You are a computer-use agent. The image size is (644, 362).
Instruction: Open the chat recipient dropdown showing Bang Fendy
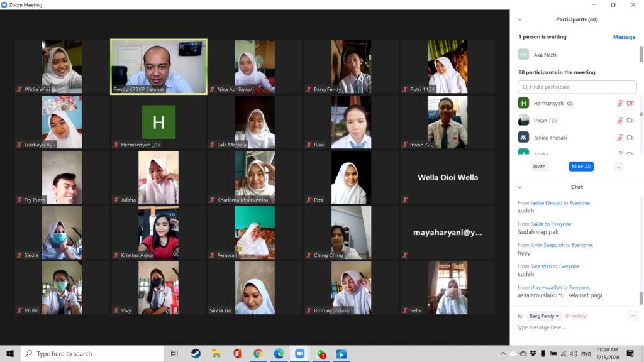click(x=544, y=316)
